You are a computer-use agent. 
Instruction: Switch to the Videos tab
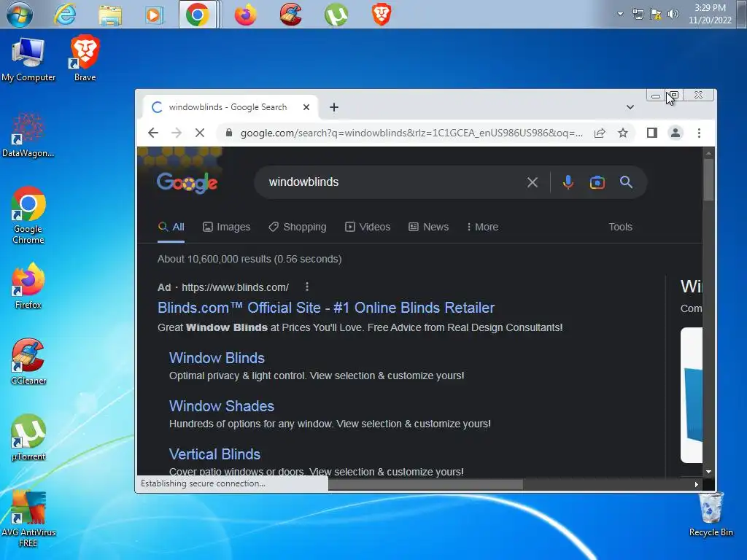[x=368, y=227]
